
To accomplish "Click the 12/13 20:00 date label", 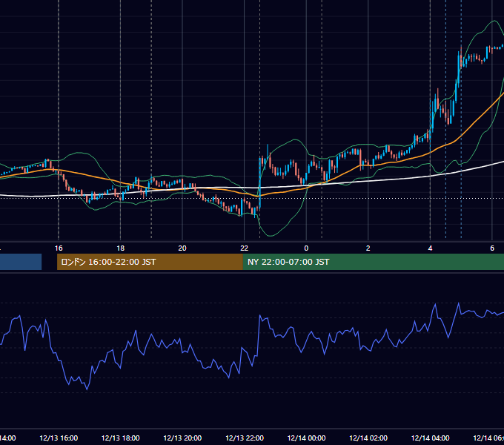I will (182, 438).
